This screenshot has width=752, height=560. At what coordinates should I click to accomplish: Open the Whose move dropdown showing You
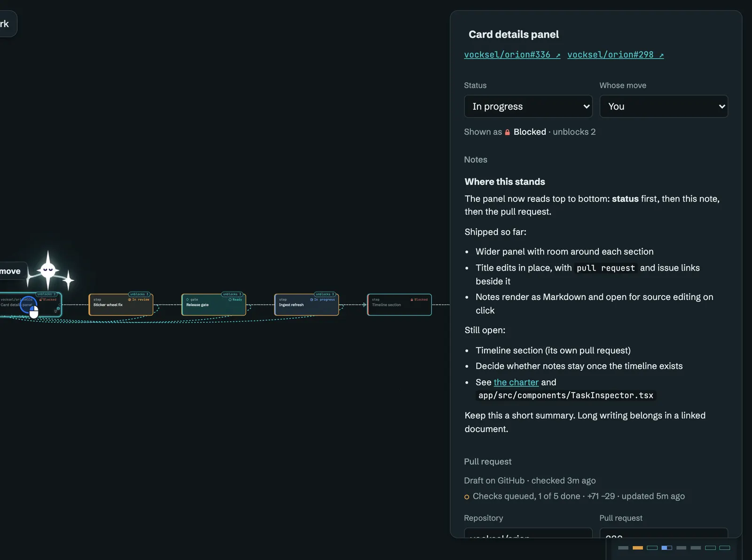664,106
